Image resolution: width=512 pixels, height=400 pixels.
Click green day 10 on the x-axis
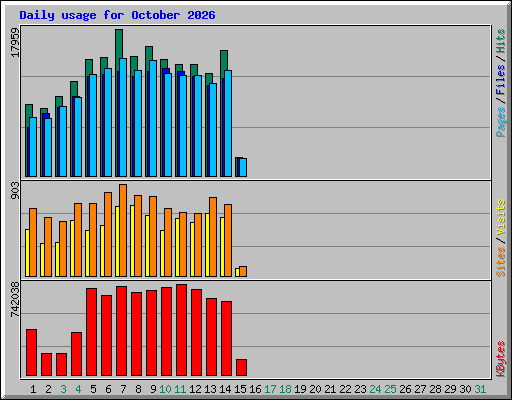click(165, 389)
